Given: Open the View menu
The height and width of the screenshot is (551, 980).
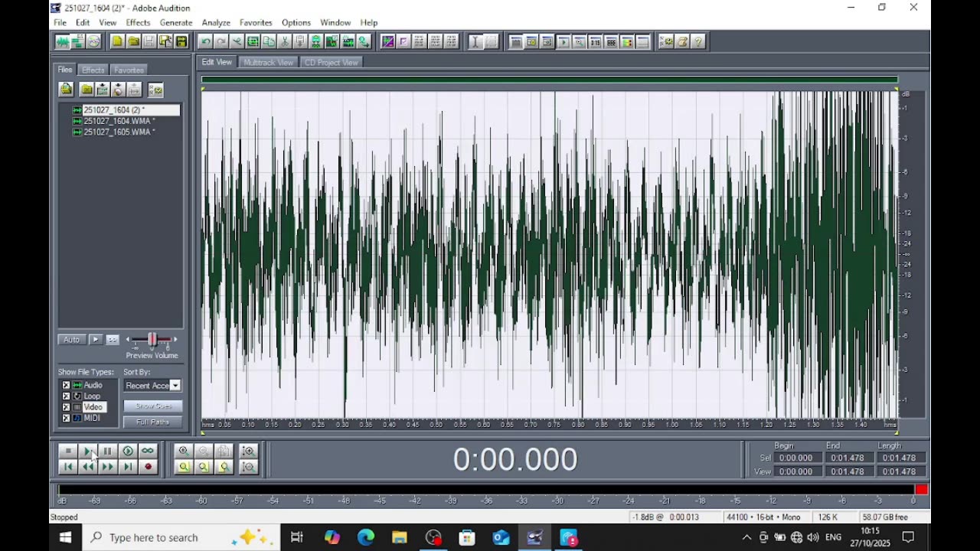Looking at the screenshot, I should (x=108, y=23).
